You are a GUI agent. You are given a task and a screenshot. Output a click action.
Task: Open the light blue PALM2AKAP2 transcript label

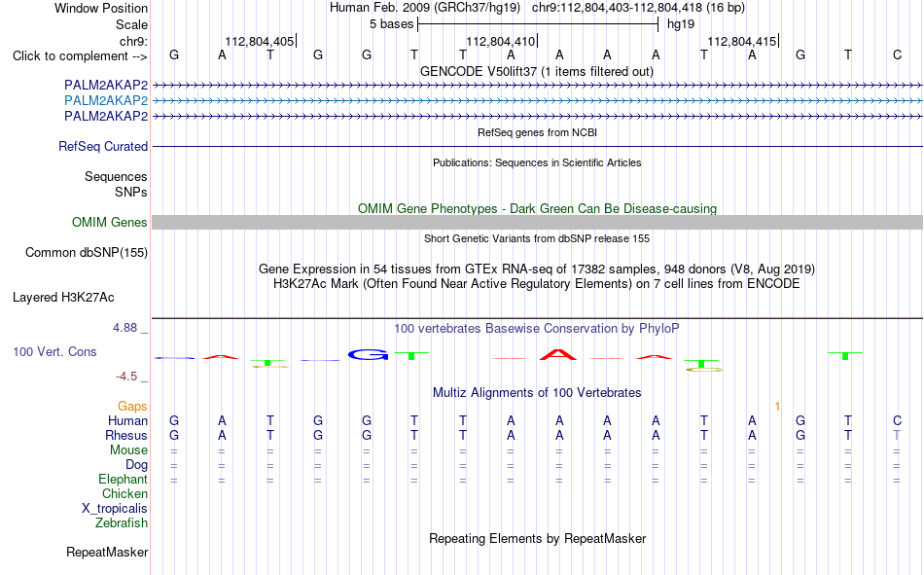106,100
